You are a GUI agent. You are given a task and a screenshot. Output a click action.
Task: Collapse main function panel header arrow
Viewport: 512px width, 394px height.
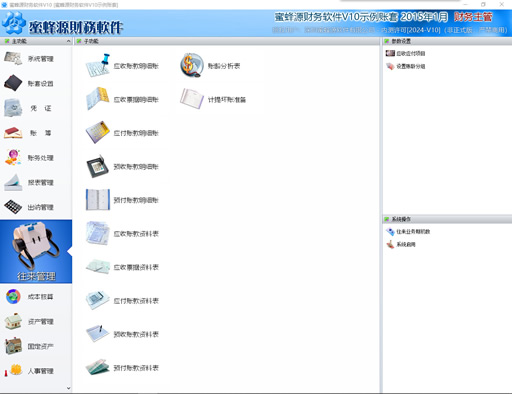(68, 41)
